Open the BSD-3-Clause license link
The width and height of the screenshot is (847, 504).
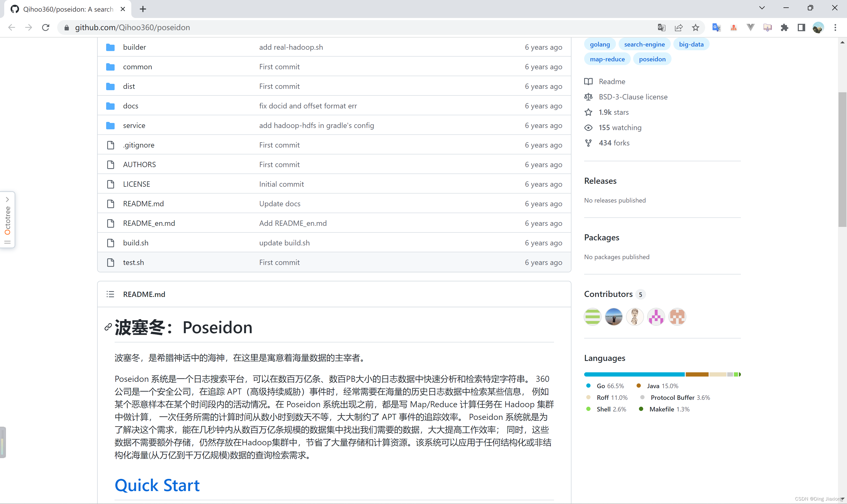point(633,97)
